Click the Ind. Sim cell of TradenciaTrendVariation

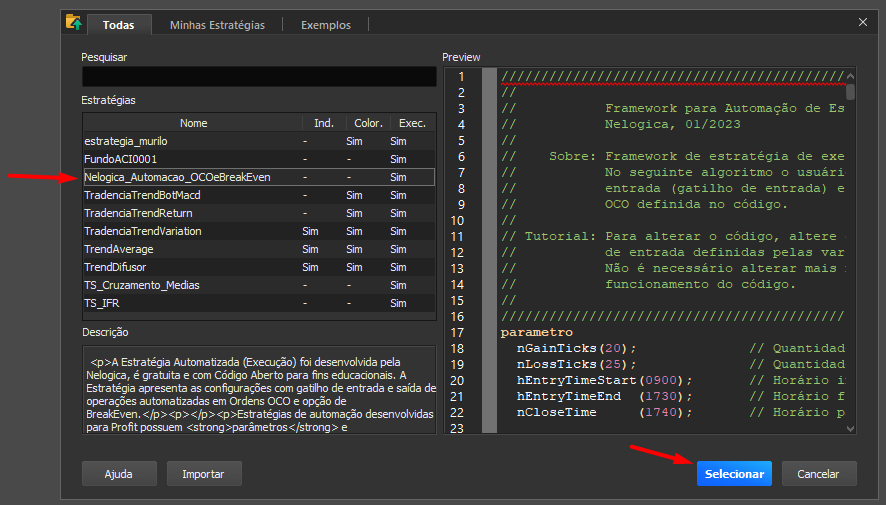310,232
